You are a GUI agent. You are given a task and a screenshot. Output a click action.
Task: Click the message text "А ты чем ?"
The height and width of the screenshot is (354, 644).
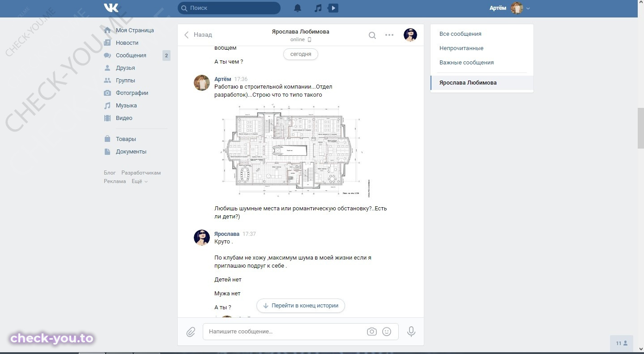tap(229, 62)
